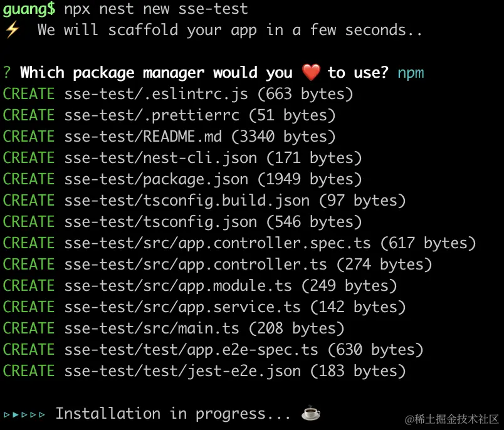The height and width of the screenshot is (430, 504).
Task: Click the lightning bolt emoji
Action: click(12, 30)
